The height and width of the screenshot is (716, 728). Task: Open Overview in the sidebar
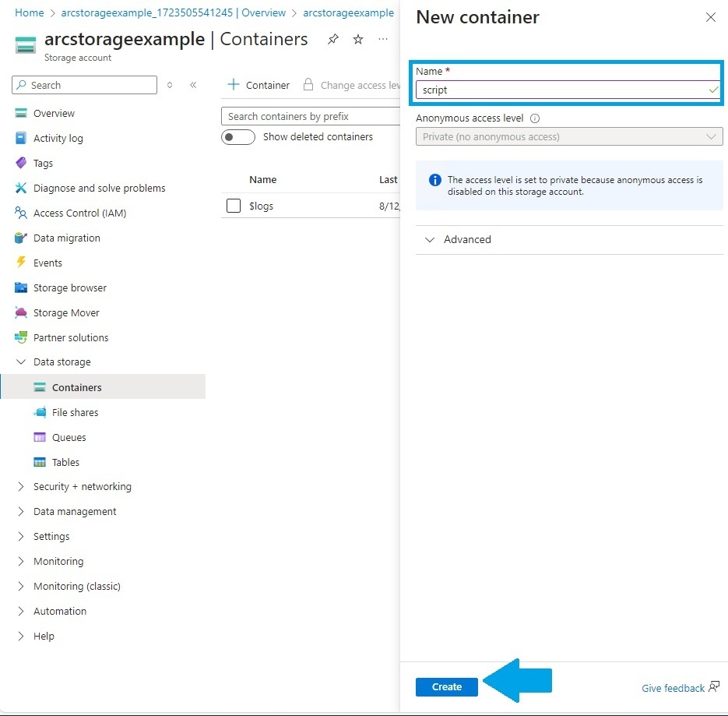pos(54,114)
